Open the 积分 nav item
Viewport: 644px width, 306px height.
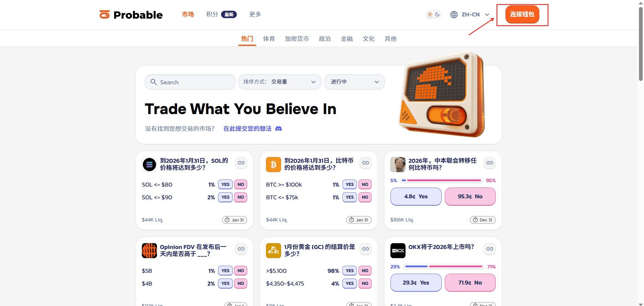(212, 14)
